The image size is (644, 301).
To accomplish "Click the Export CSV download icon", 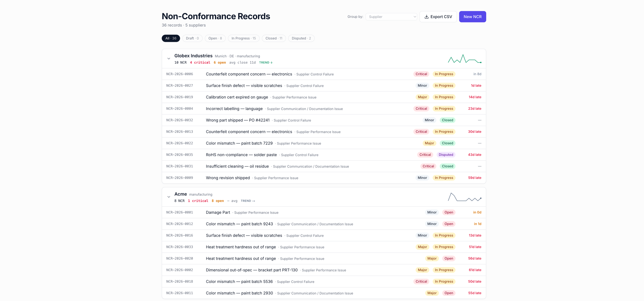I will pyautogui.click(x=426, y=17).
